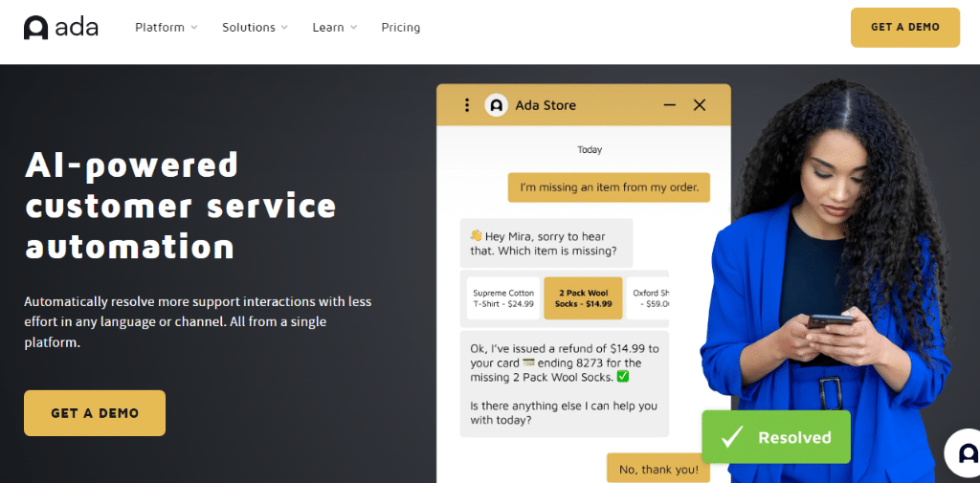Click the Ada Store avatar icon
Image resolution: width=980 pixels, height=483 pixels.
tap(496, 105)
